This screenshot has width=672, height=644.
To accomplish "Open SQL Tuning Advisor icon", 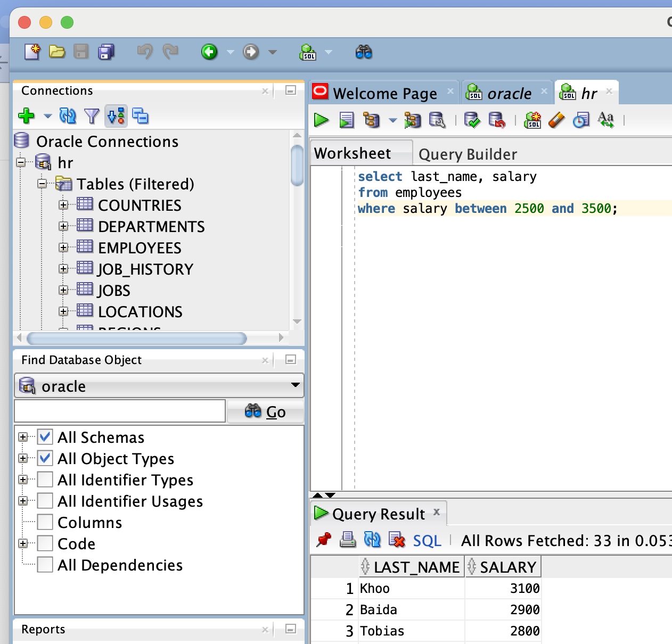I will [x=437, y=120].
